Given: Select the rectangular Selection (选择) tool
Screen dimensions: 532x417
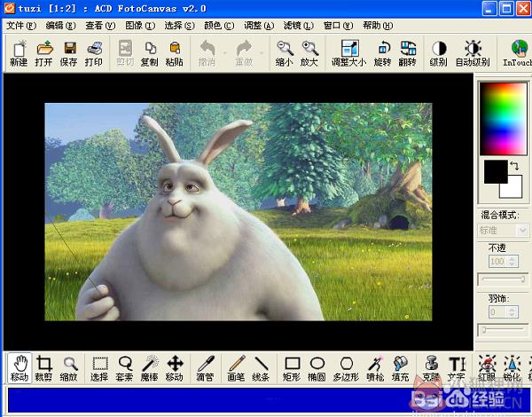Looking at the screenshot, I should tap(99, 369).
